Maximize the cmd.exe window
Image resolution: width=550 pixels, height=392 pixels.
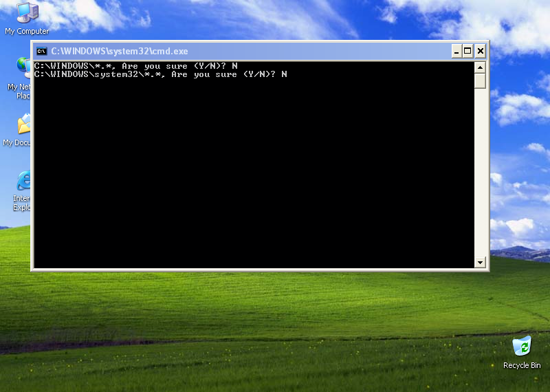coord(467,52)
